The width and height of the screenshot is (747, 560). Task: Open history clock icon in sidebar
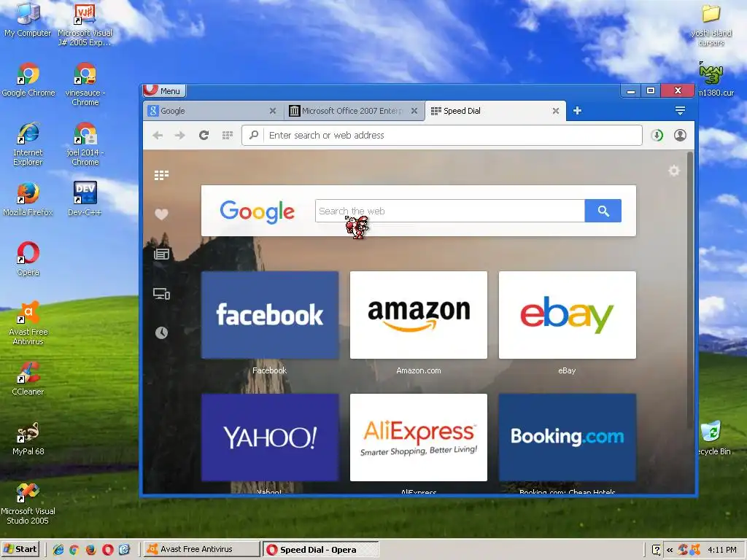coord(161,332)
